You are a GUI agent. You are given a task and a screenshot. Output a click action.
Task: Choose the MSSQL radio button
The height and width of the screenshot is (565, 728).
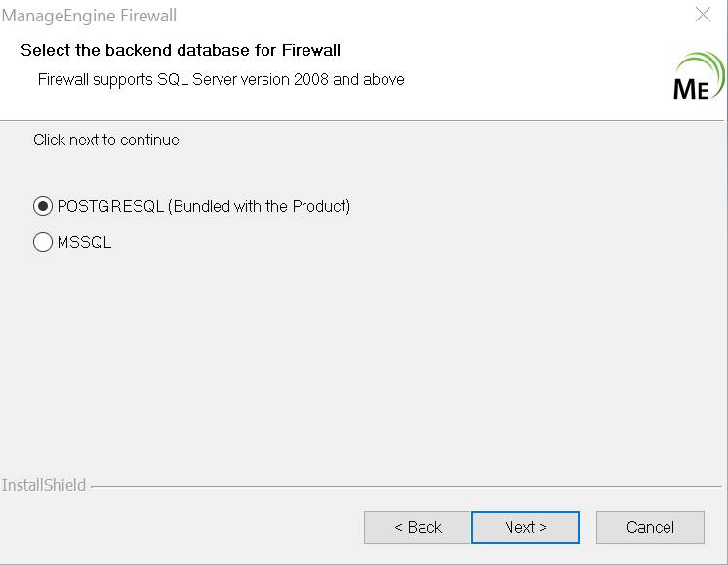coord(43,242)
